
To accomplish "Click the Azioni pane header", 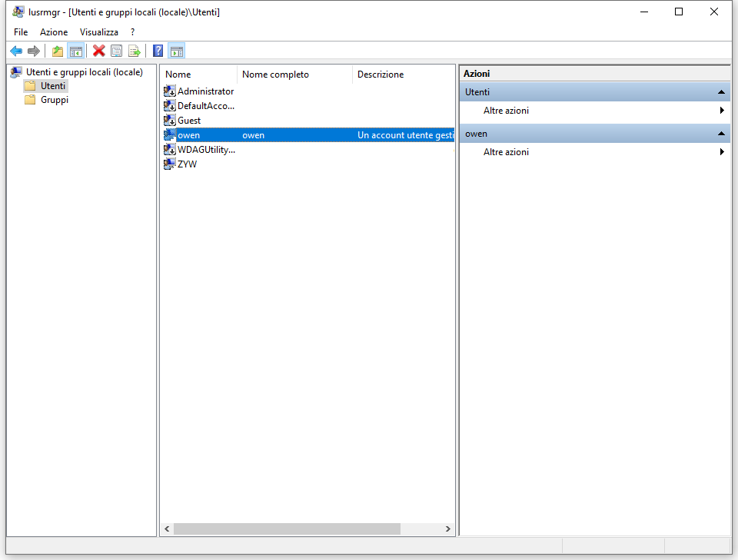I will (x=594, y=74).
